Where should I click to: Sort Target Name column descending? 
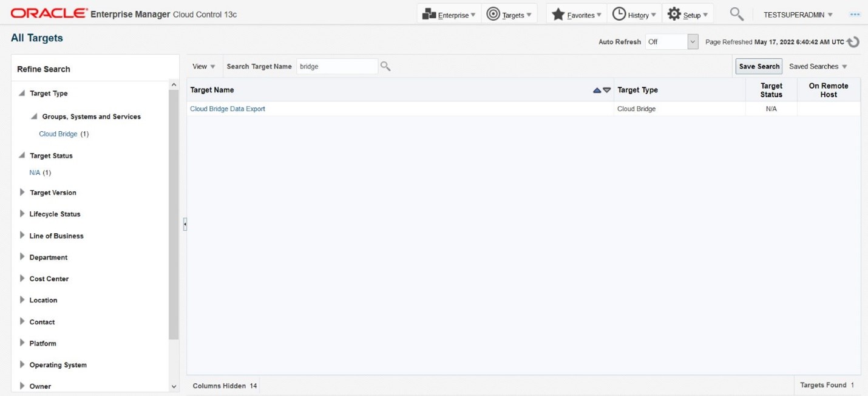tap(607, 90)
